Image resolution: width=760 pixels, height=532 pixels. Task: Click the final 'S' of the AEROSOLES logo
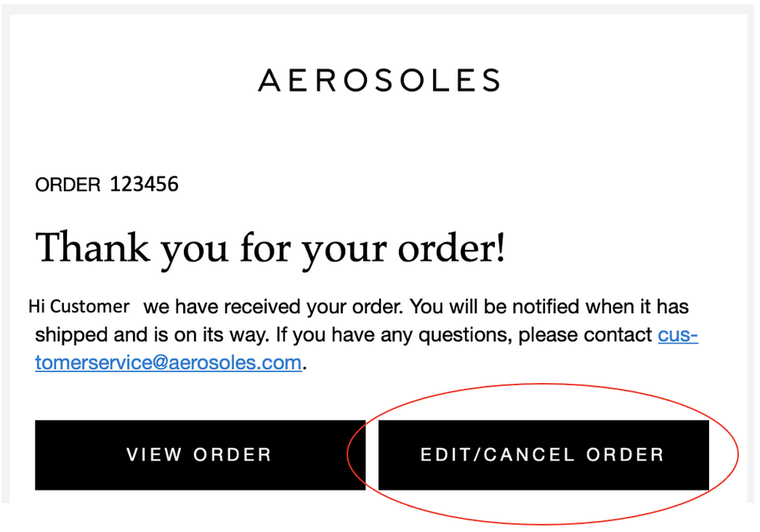(492, 81)
